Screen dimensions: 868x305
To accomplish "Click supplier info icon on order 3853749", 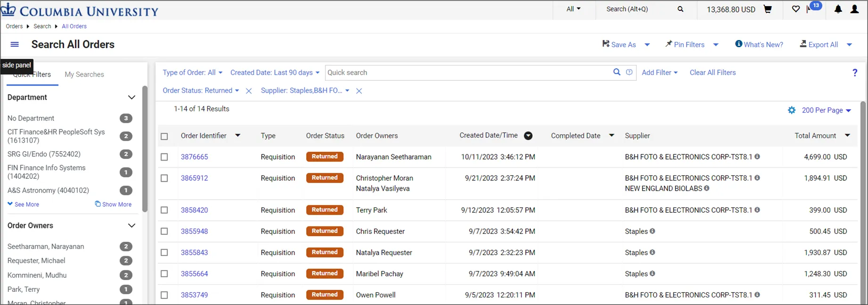I will pos(757,295).
